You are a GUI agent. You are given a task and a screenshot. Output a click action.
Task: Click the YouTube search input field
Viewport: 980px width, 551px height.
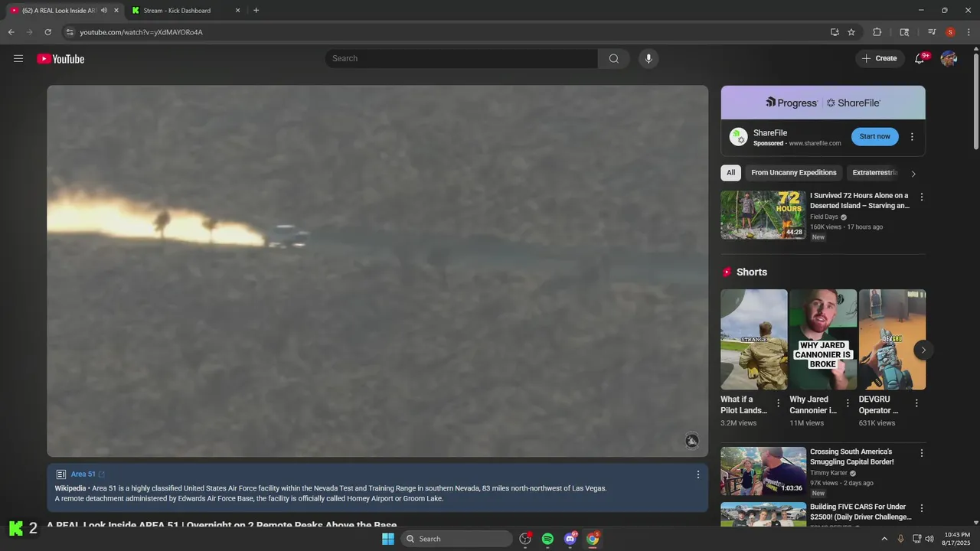(x=462, y=58)
